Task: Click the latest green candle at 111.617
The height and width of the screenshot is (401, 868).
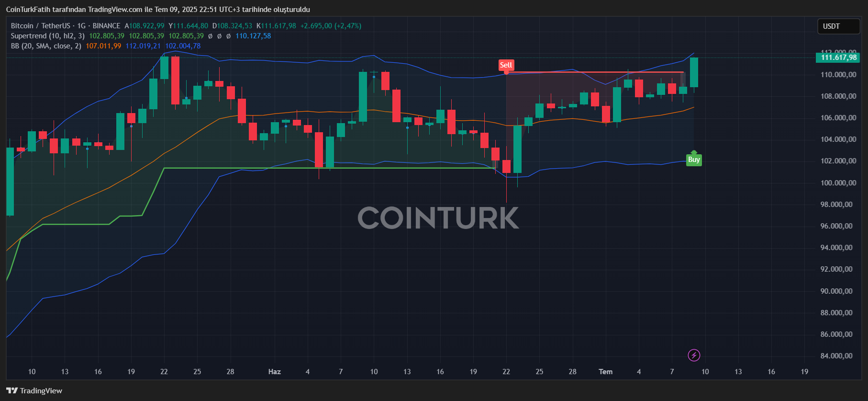Action: [694, 72]
